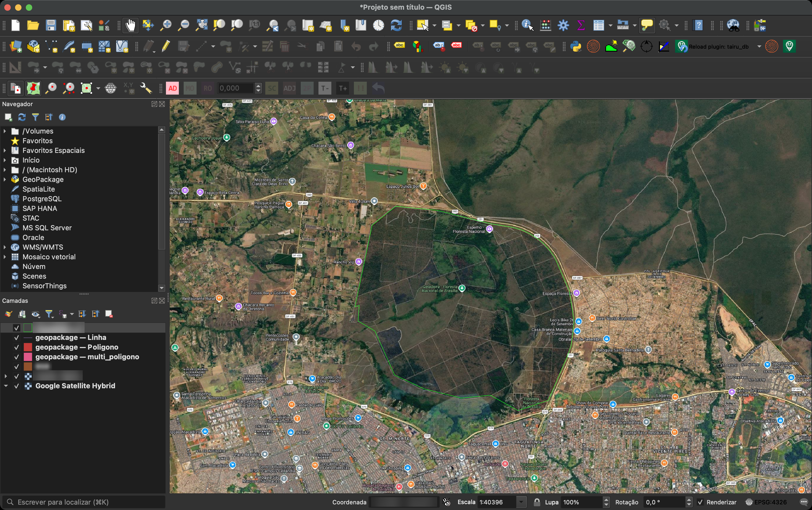Click the Toggle Editing pencil icon
Screen dimensions: 812x510
tap(165, 46)
